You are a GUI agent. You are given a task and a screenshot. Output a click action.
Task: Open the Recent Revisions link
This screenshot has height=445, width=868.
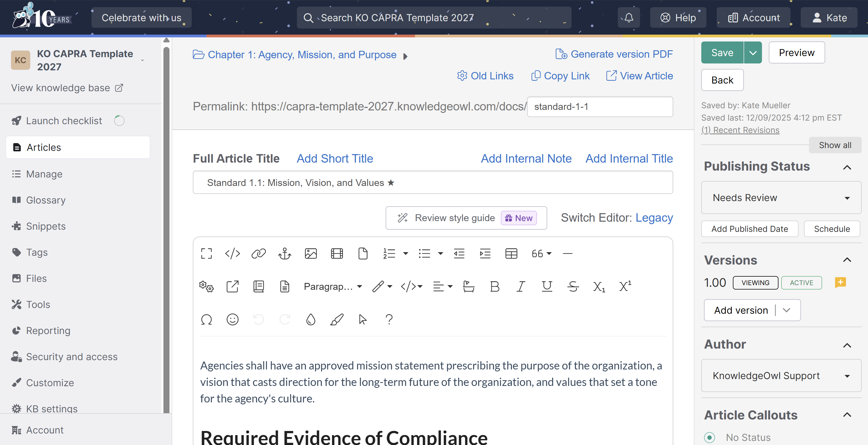point(740,130)
